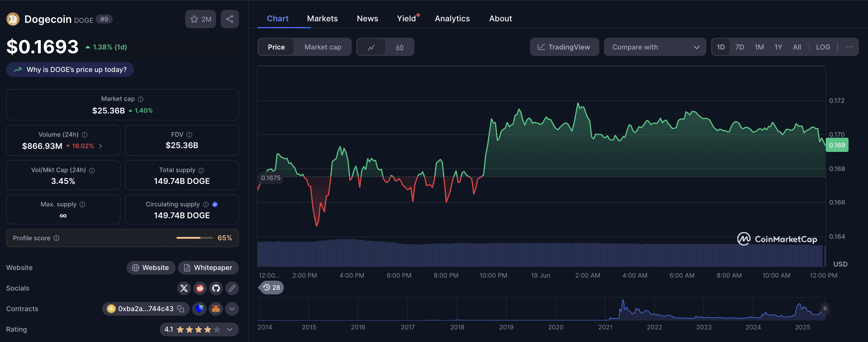This screenshot has height=342, width=868.
Task: Open info icon beside Vol/Mkt Cap (24h)
Action: click(92, 171)
